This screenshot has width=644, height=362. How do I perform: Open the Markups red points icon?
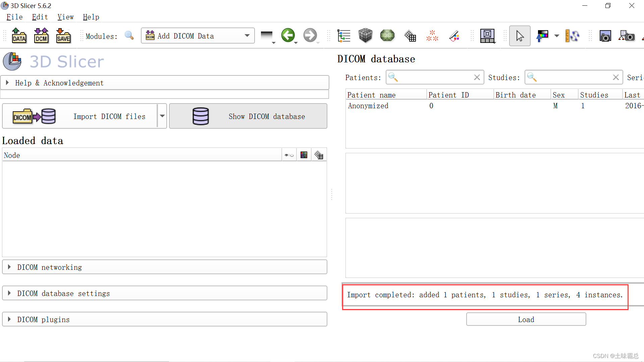(x=432, y=36)
